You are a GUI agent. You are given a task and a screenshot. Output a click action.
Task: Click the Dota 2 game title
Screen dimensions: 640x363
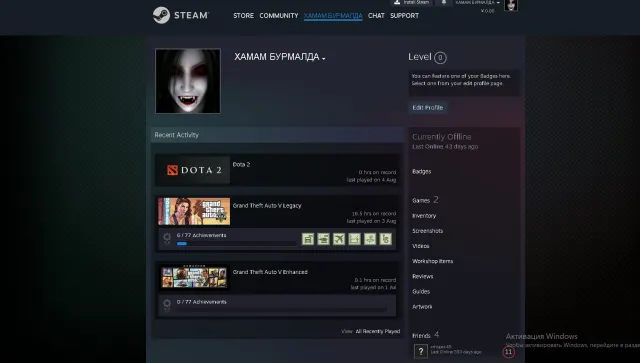point(241,165)
